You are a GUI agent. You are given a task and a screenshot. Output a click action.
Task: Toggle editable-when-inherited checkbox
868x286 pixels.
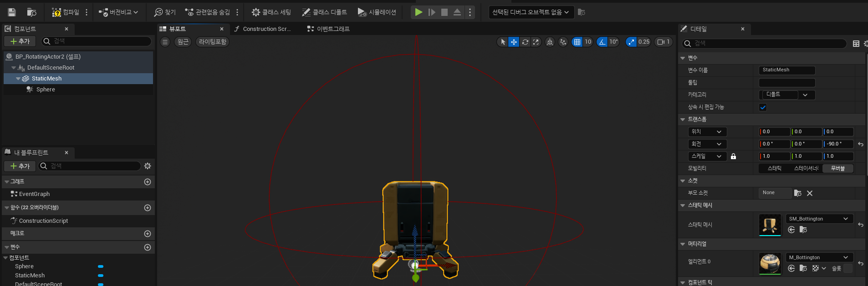pos(763,107)
